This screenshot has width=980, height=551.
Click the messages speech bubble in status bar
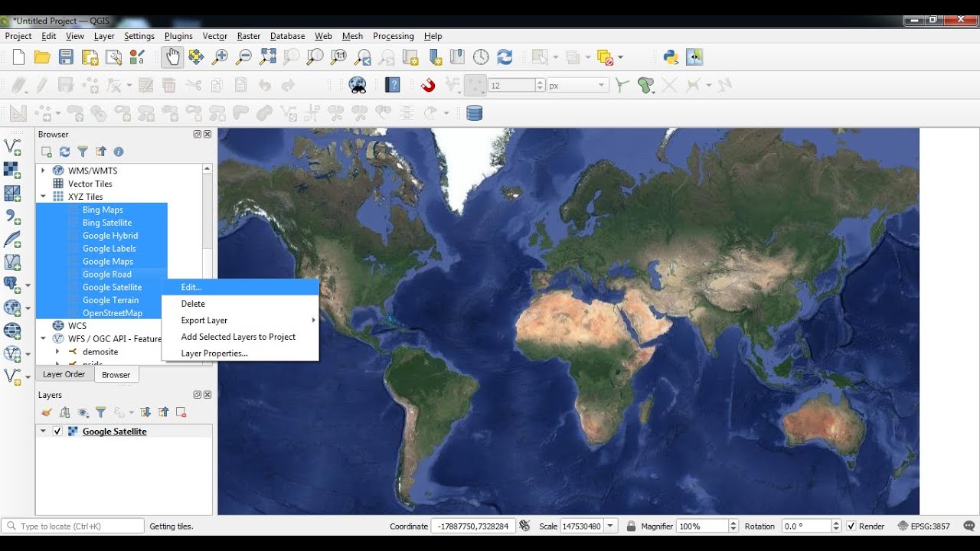tap(969, 526)
